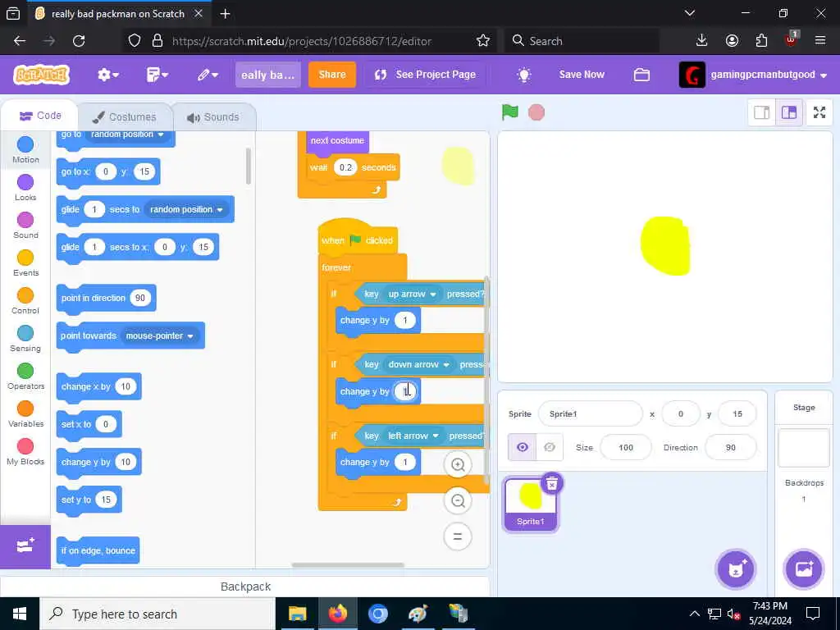Switch to small stage layout
The image size is (840, 630).
[762, 112]
